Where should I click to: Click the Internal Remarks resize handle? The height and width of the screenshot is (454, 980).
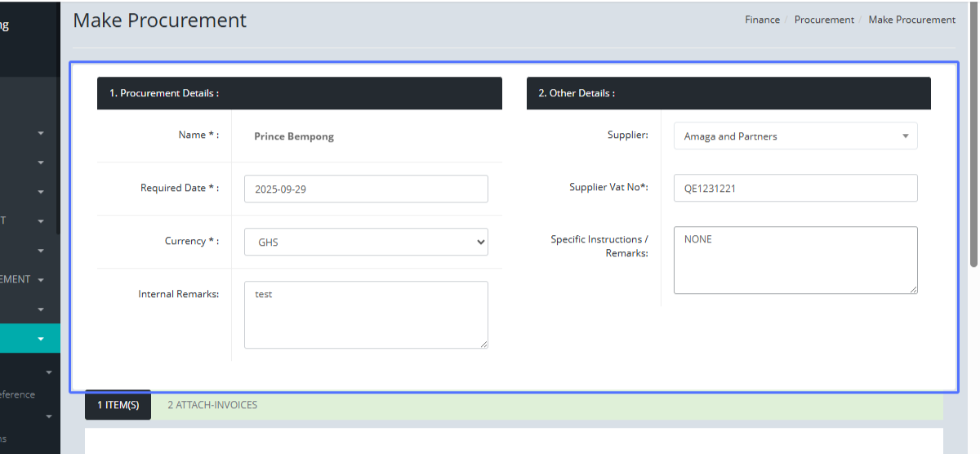[x=483, y=344]
